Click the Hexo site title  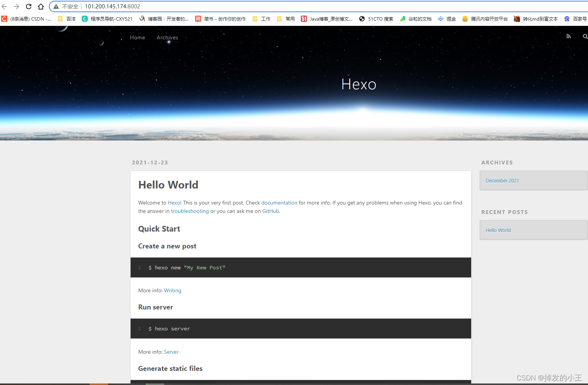click(359, 84)
